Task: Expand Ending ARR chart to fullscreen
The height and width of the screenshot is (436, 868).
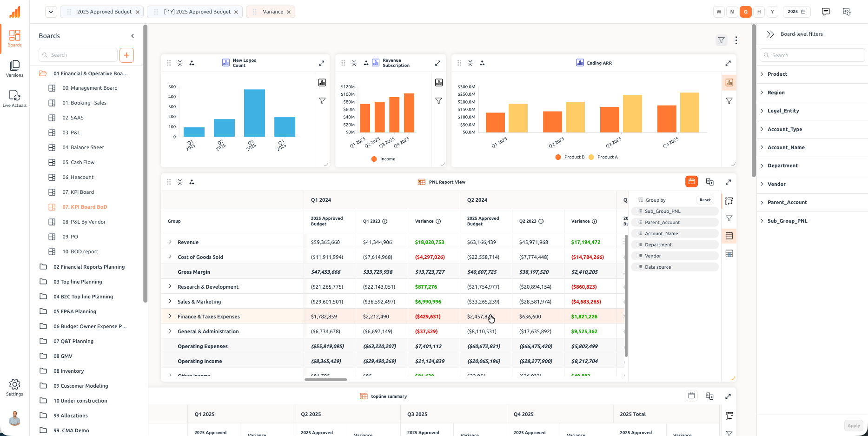Action: pos(728,63)
